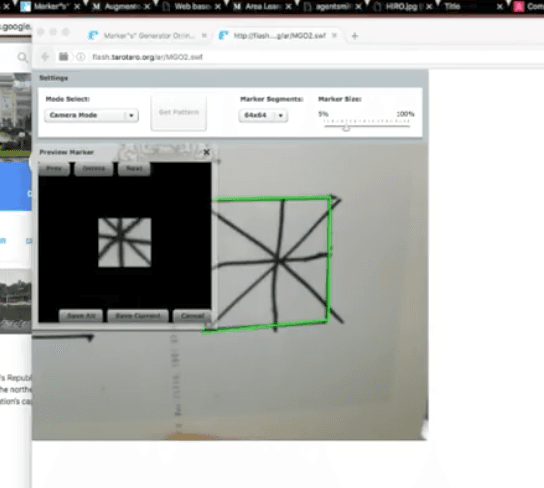This screenshot has width=544, height=488.
Task: Click the Marker Size slider handle
Action: (346, 128)
